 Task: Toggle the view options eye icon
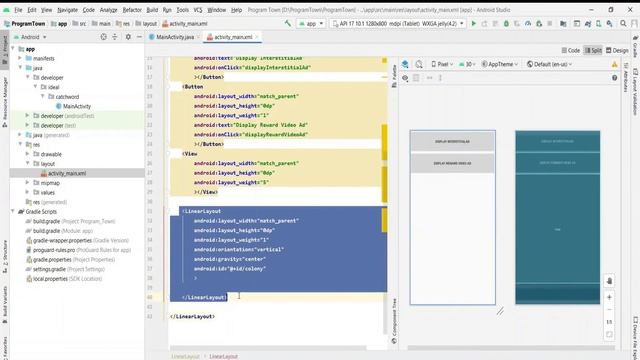click(405, 78)
